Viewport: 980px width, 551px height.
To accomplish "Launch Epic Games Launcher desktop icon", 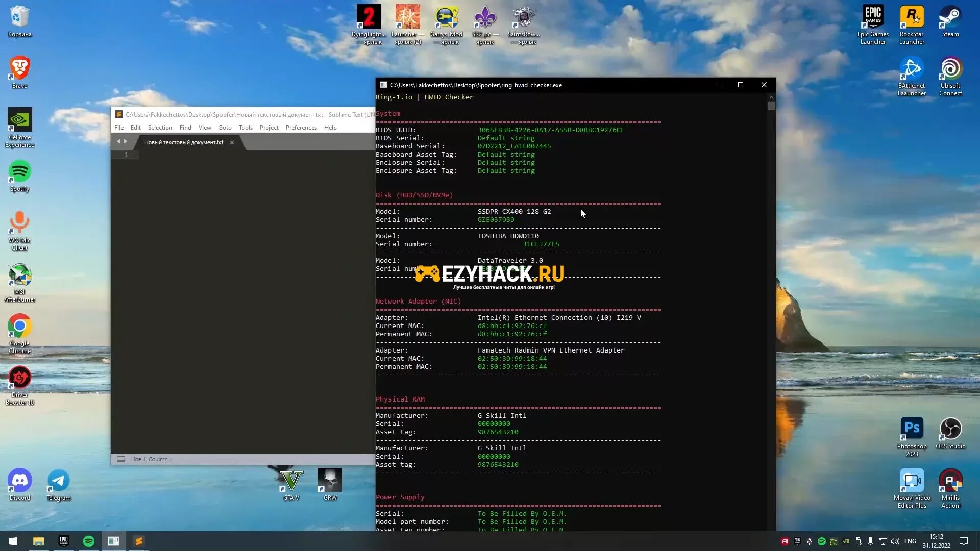I will pos(873,24).
